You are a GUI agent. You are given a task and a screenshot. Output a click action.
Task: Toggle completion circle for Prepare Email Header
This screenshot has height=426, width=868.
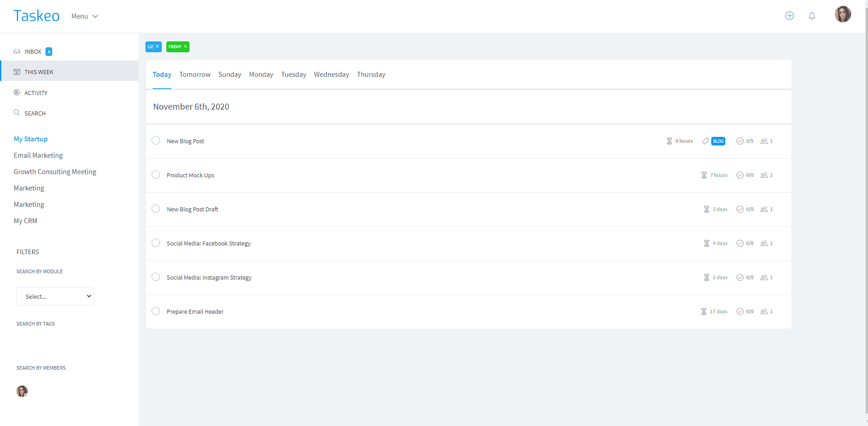(156, 311)
